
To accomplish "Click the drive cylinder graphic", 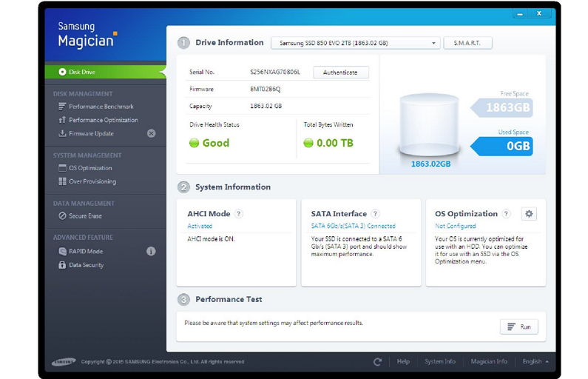I will pos(429,125).
